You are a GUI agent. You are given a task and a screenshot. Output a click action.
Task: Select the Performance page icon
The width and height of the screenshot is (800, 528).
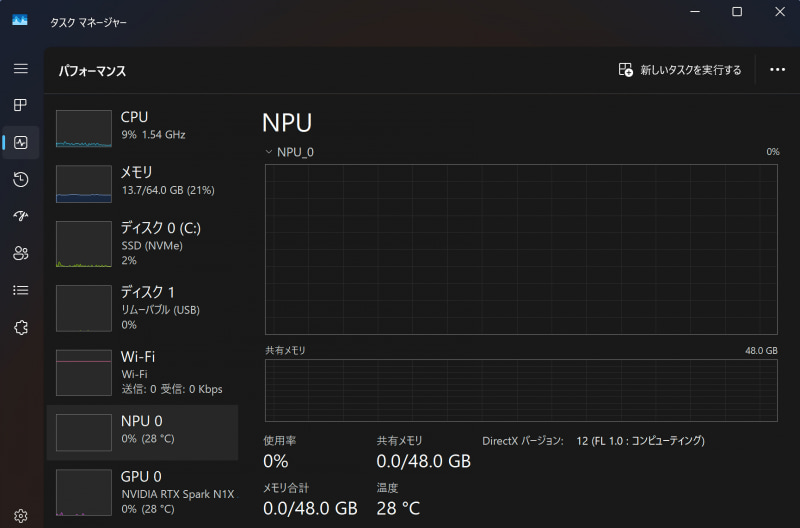coord(20,142)
